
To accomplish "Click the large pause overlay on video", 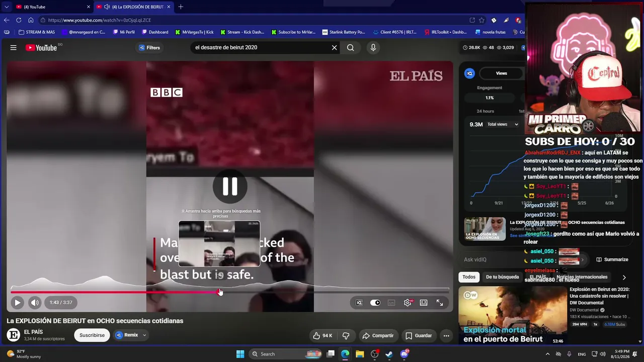I will (x=230, y=187).
